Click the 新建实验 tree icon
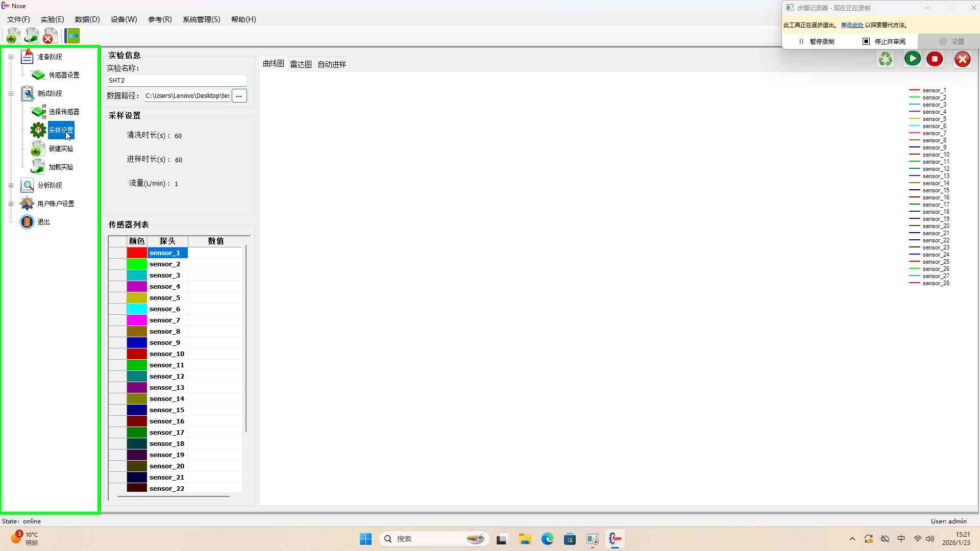The width and height of the screenshot is (980, 551). tap(37, 148)
